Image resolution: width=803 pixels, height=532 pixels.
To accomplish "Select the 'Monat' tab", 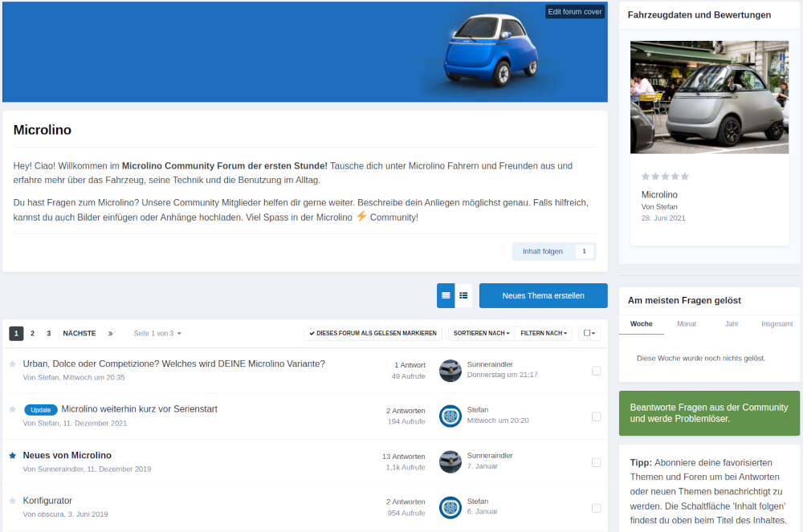I will (687, 324).
